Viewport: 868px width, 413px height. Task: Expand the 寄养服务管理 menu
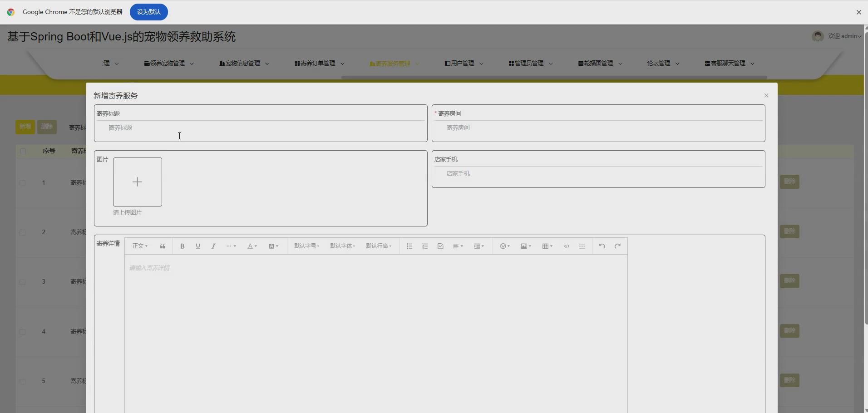[395, 64]
